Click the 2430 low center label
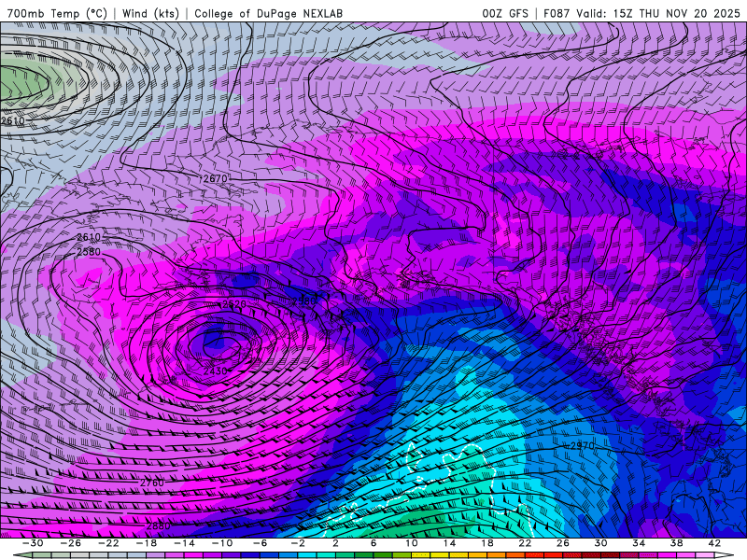Viewport: 747px width, 560px height. [x=216, y=371]
